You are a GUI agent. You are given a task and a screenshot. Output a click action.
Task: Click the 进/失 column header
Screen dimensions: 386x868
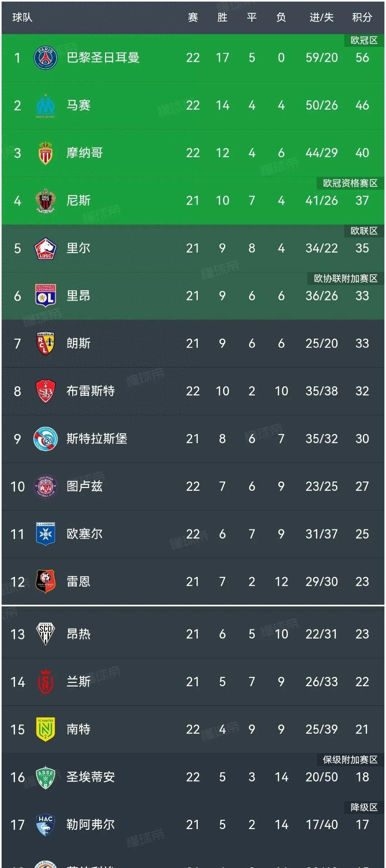[321, 17]
